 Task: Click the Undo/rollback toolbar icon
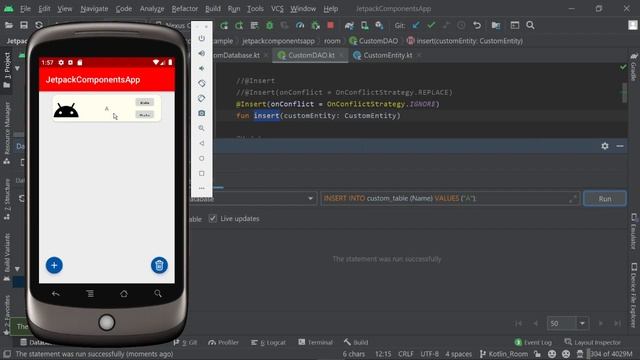point(476,25)
